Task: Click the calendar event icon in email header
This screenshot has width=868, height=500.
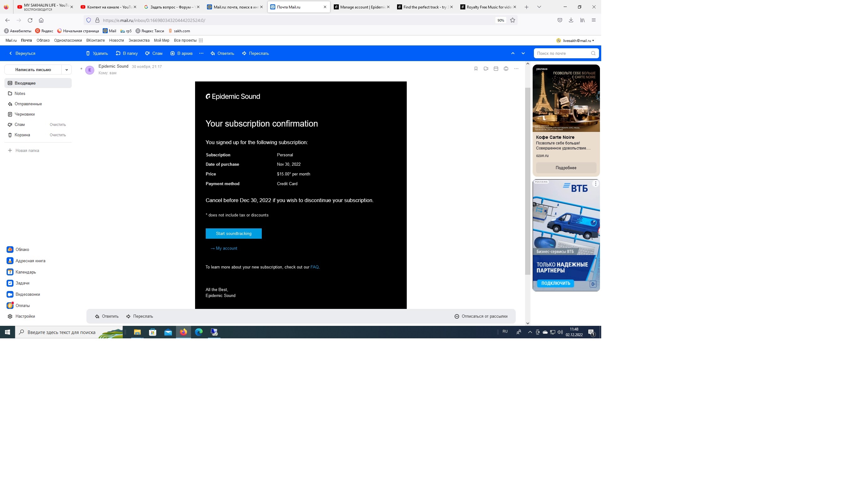Action: pos(496,69)
